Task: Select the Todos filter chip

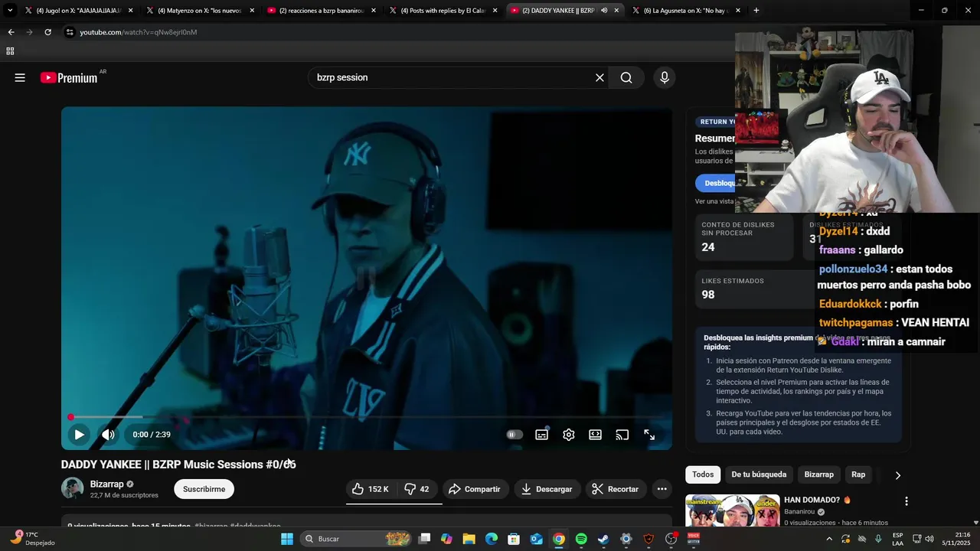Action: [703, 474]
